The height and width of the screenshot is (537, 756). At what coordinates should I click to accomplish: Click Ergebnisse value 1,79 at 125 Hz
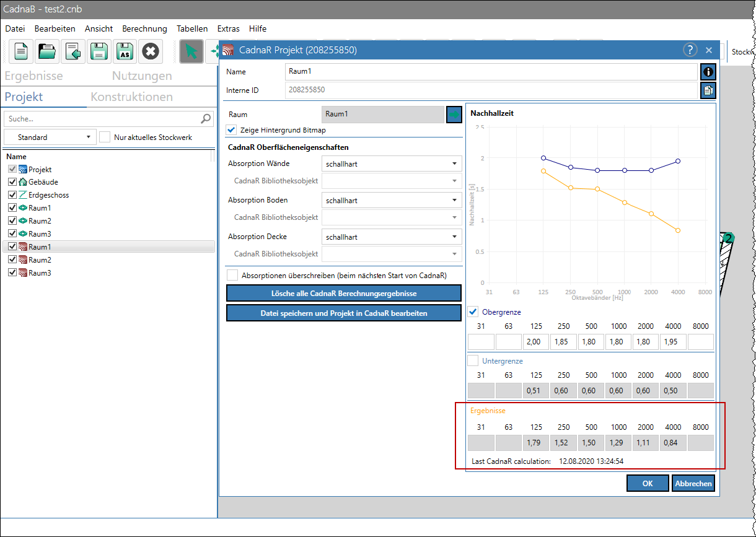[x=536, y=443]
